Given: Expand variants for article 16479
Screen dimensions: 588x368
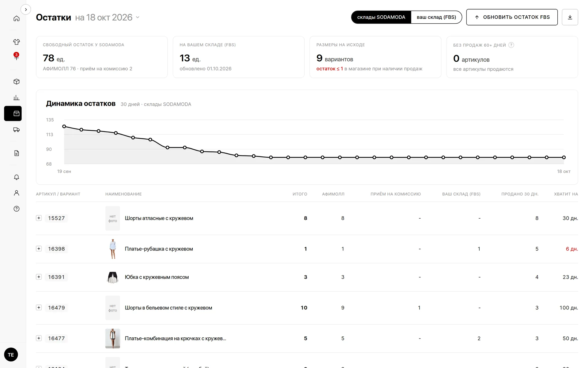Looking at the screenshot, I should click(39, 308).
